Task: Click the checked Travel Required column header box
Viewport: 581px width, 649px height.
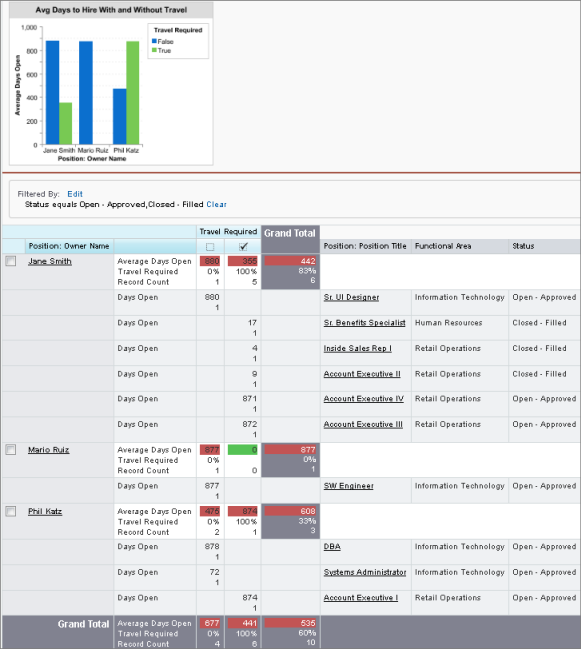Action: click(x=243, y=247)
